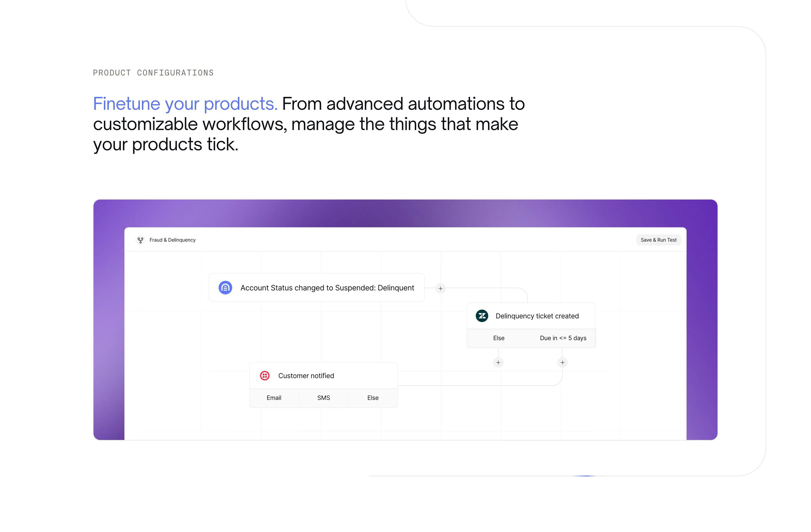Add a step after the Account Status node

tap(440, 289)
